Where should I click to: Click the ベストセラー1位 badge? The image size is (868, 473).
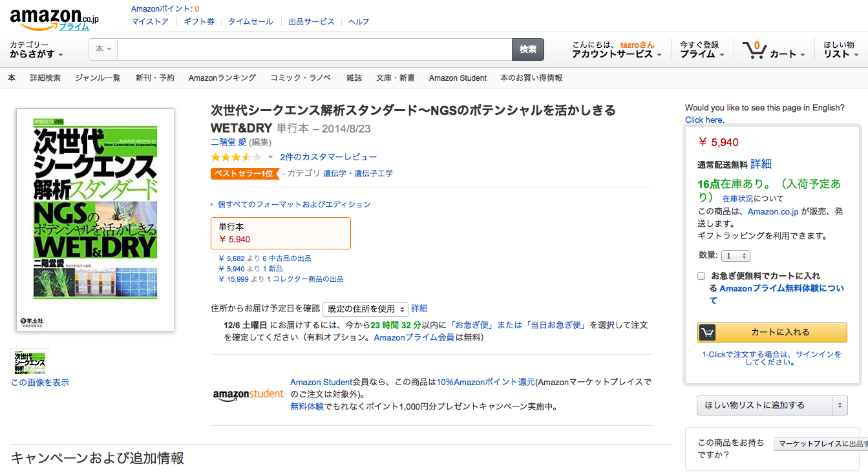pyautogui.click(x=245, y=173)
